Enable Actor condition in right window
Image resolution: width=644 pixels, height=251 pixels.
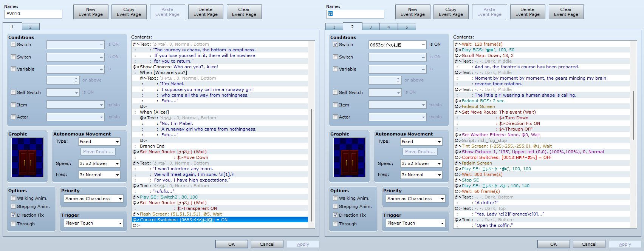click(x=336, y=117)
